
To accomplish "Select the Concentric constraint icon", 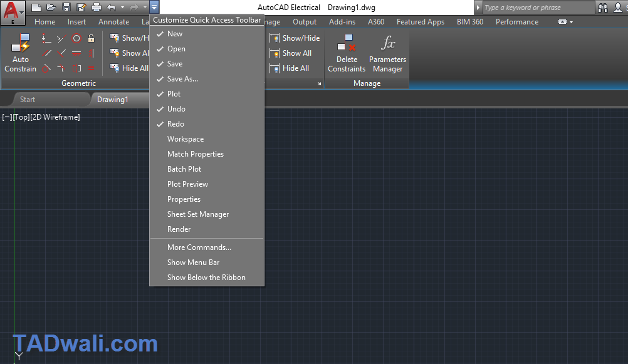I will 76,38.
